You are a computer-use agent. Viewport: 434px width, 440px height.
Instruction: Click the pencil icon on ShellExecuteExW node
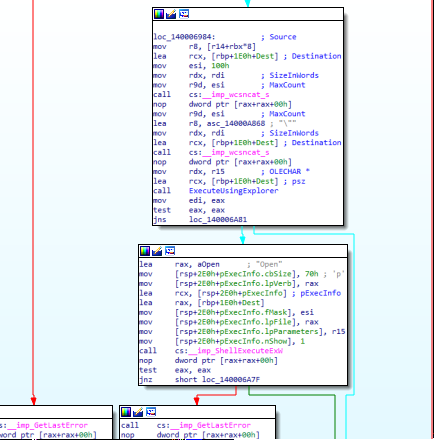tap(157, 251)
